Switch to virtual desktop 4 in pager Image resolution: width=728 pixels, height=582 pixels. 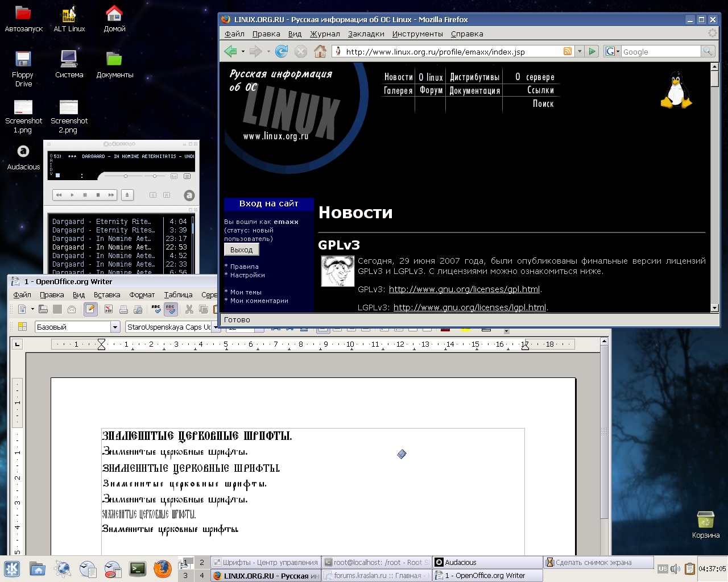(201, 575)
